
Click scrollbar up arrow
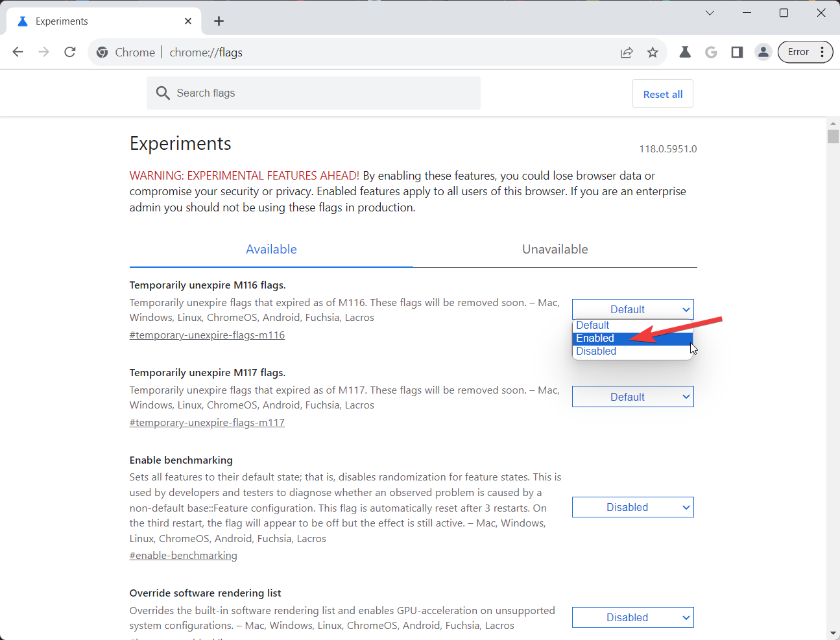coord(833,123)
